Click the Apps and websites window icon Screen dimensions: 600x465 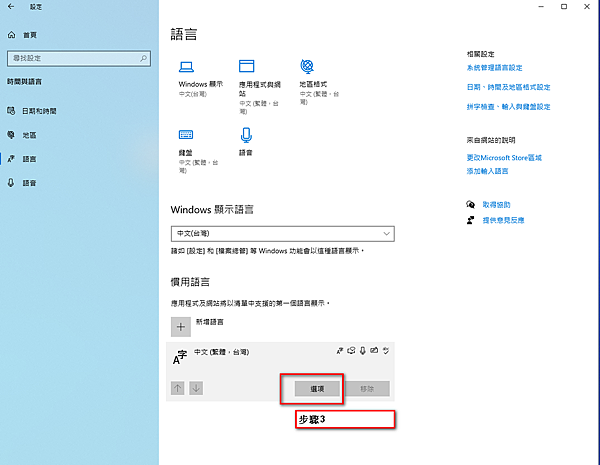(246, 66)
